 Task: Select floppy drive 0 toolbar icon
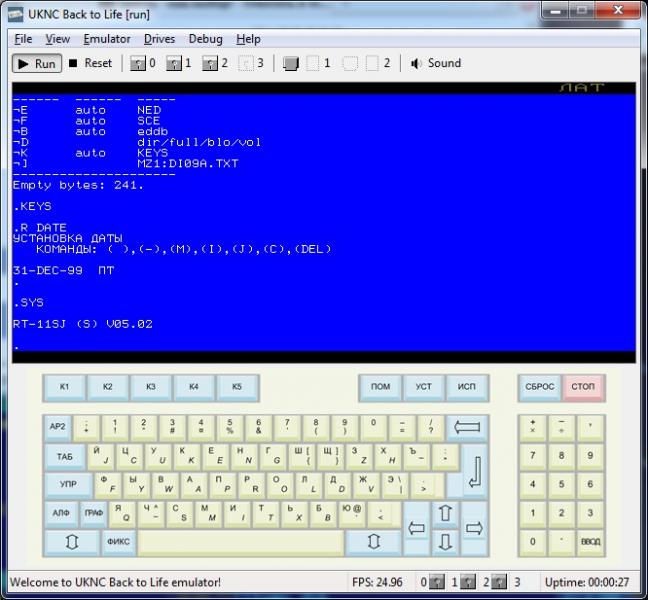click(143, 63)
